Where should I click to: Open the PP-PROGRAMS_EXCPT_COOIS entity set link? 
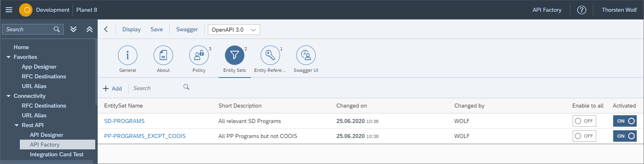pos(145,136)
